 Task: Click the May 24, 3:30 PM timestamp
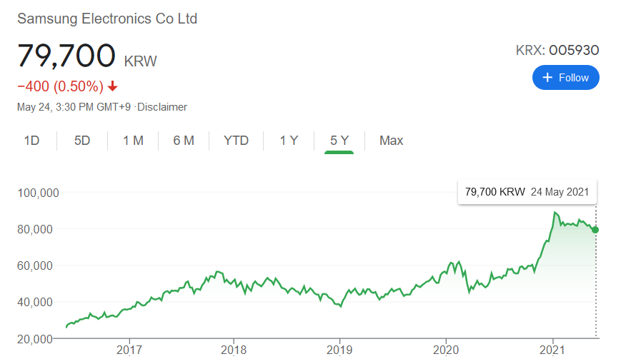point(74,107)
